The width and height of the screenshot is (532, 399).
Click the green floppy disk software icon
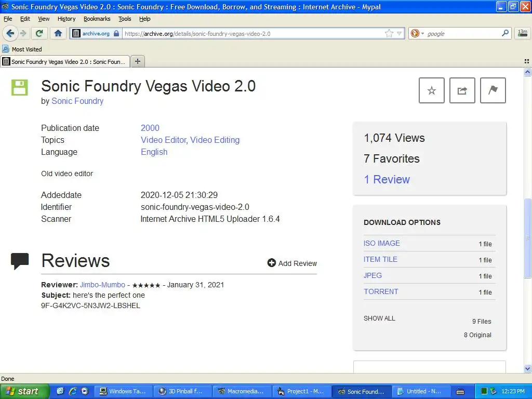(x=20, y=87)
